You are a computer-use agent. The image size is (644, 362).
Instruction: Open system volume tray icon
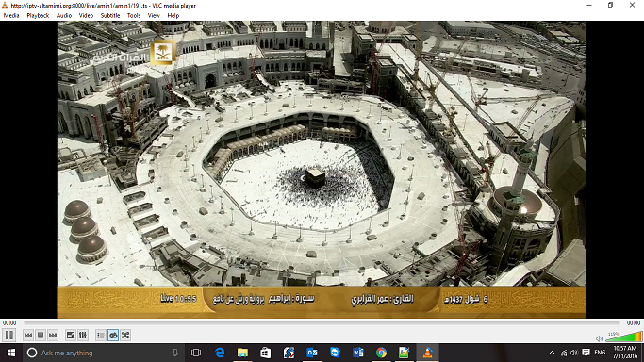[x=574, y=353]
